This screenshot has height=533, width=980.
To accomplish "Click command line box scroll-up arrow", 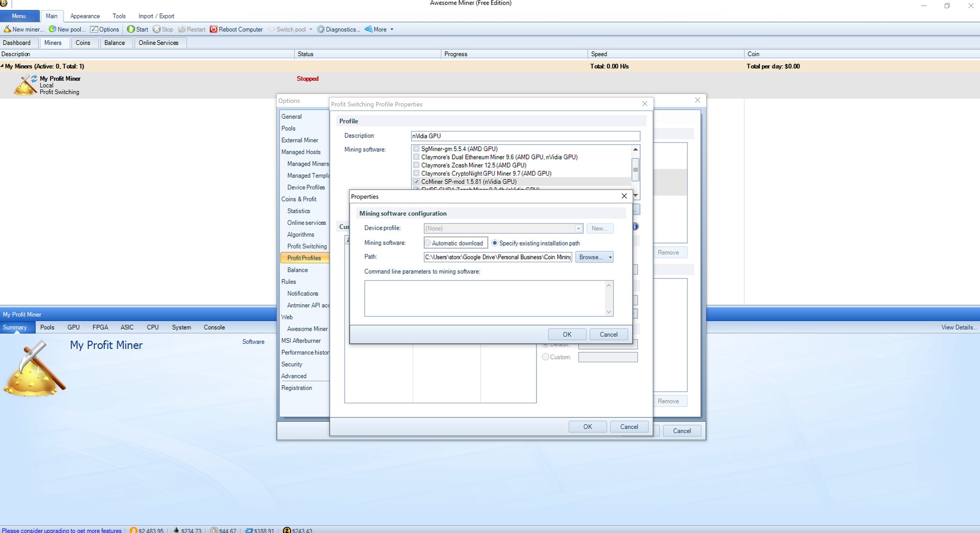I will pyautogui.click(x=609, y=286).
